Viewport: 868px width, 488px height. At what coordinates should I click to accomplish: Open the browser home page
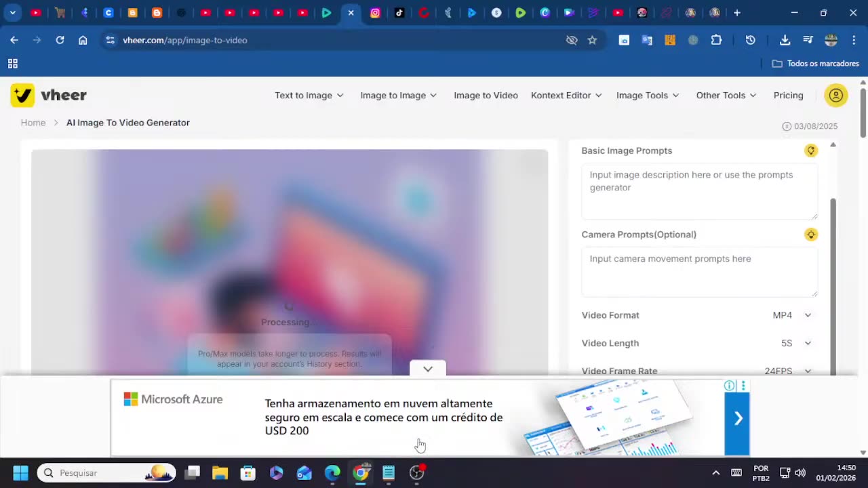pyautogui.click(x=83, y=40)
